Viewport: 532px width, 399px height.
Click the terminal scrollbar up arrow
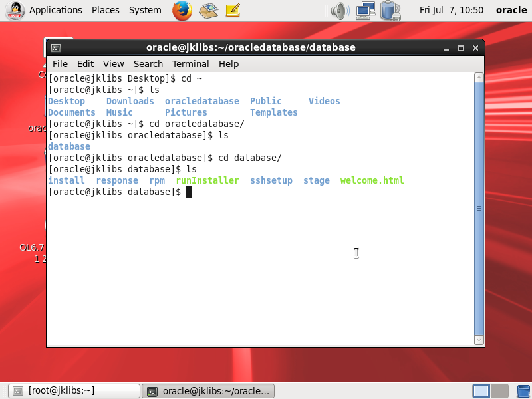[x=479, y=78]
